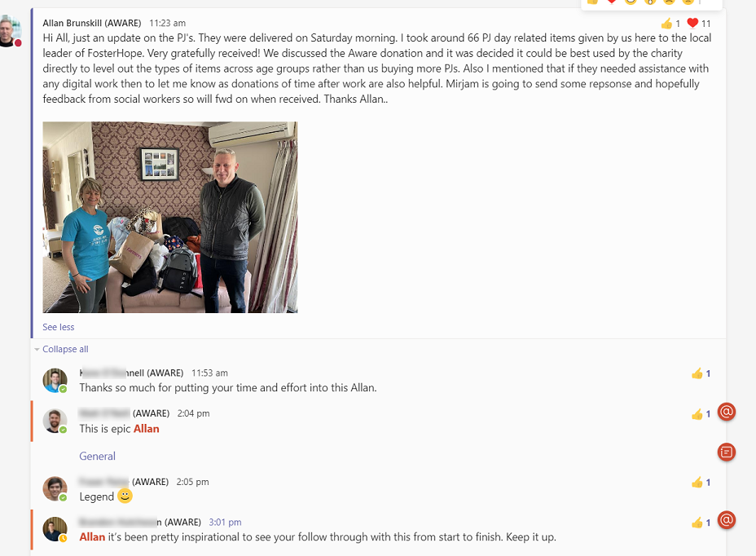Click Allan Brunskill's profile avatar
Viewport: 756px width, 556px height.
(10, 31)
